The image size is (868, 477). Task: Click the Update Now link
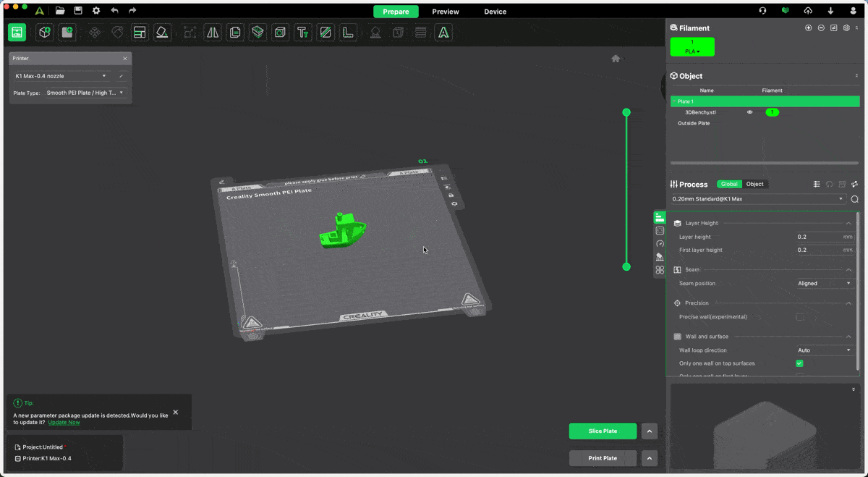(x=64, y=422)
